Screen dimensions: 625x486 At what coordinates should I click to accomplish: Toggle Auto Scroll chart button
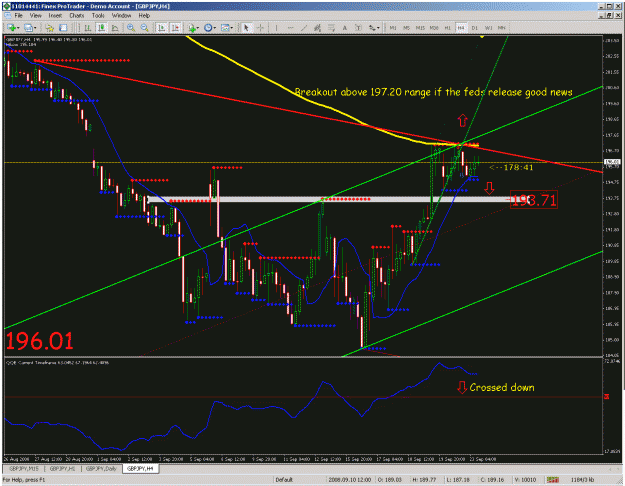[x=162, y=28]
